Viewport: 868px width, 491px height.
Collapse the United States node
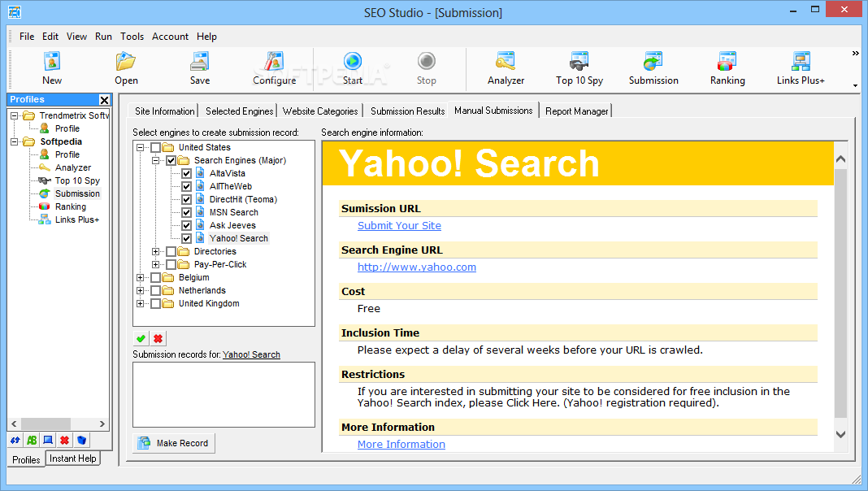pos(140,147)
